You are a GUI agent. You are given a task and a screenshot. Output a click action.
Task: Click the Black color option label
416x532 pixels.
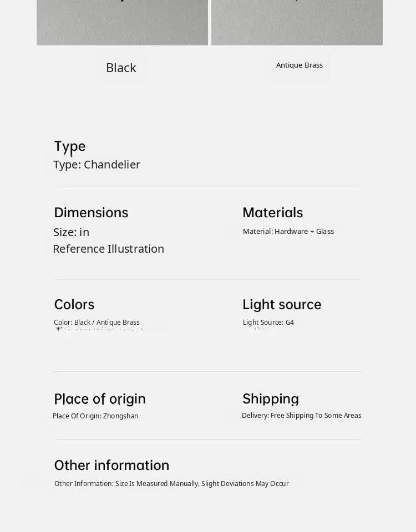pos(121,68)
